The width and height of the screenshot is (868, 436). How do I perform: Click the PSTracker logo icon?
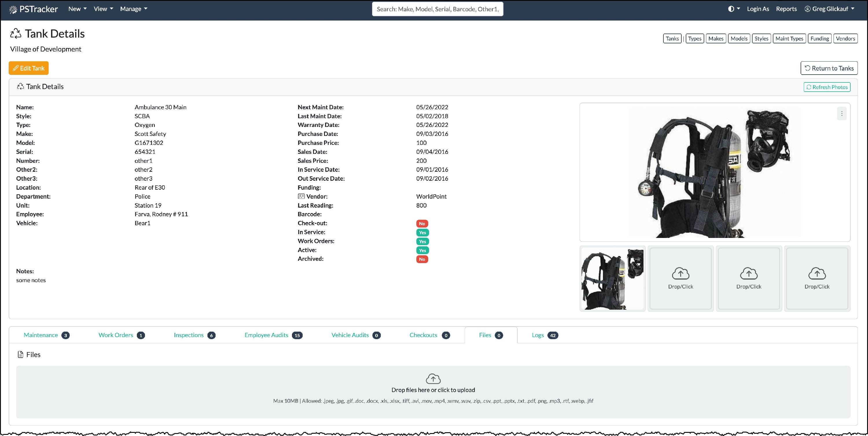click(13, 10)
